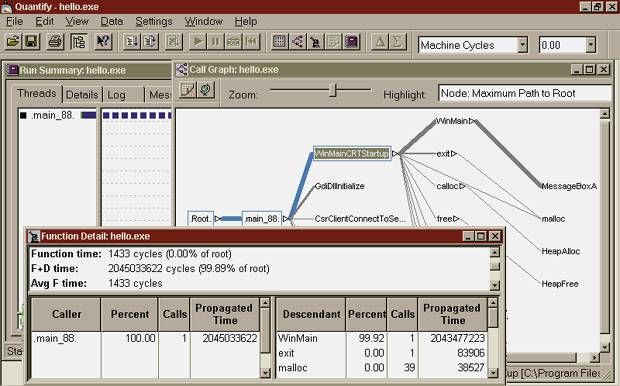Click the context help arrow-question icon
The width and height of the screenshot is (620, 386).
tap(103, 41)
